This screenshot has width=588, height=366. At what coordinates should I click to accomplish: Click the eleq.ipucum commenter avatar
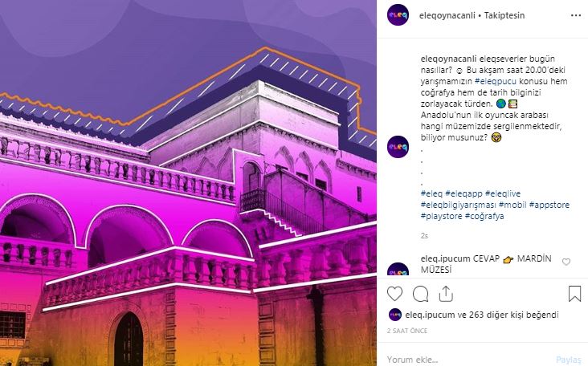(x=398, y=269)
